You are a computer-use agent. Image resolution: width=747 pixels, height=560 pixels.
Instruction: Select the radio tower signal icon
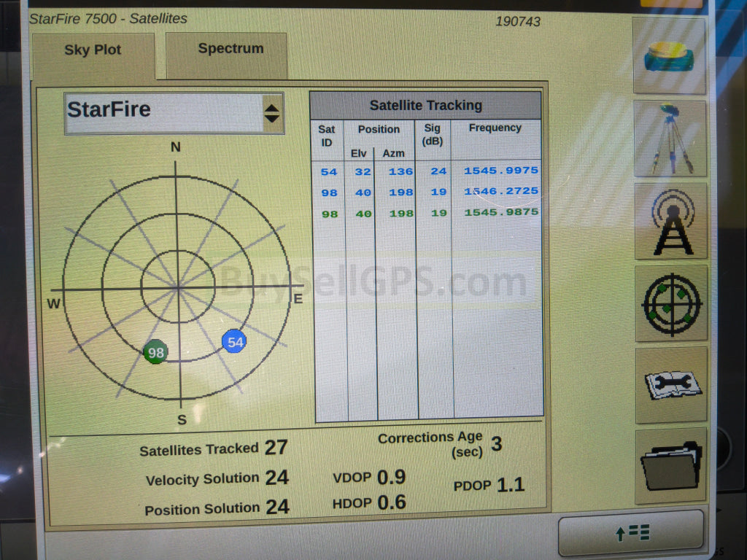coord(671,221)
